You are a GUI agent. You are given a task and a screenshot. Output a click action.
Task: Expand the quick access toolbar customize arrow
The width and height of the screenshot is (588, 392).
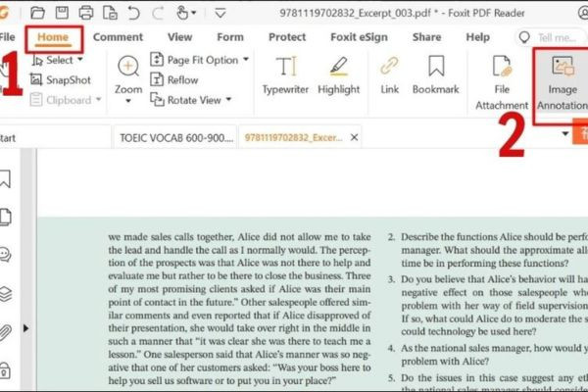(220, 13)
